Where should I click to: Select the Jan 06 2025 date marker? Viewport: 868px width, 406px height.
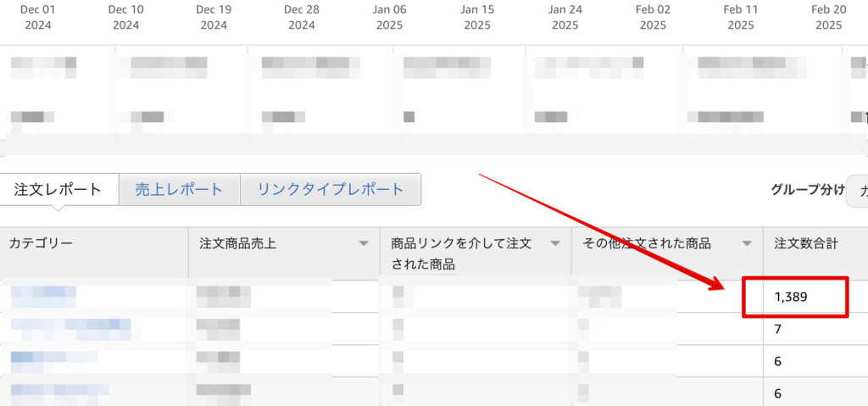389,17
